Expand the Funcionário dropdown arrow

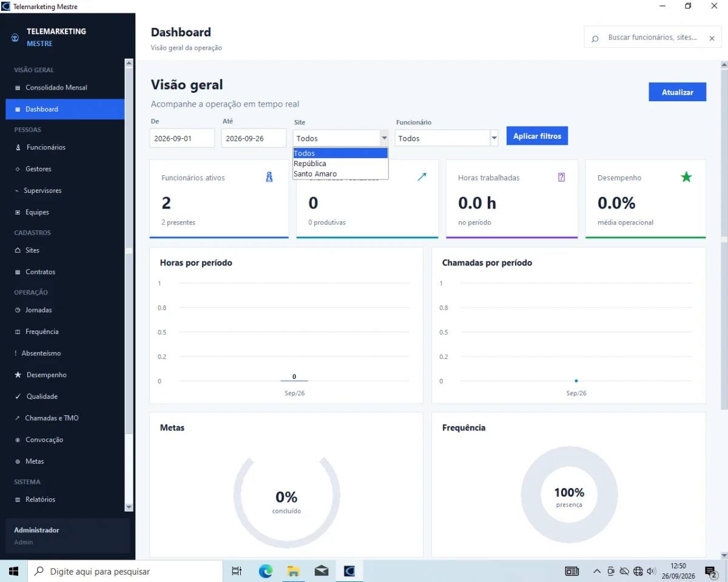tap(494, 138)
